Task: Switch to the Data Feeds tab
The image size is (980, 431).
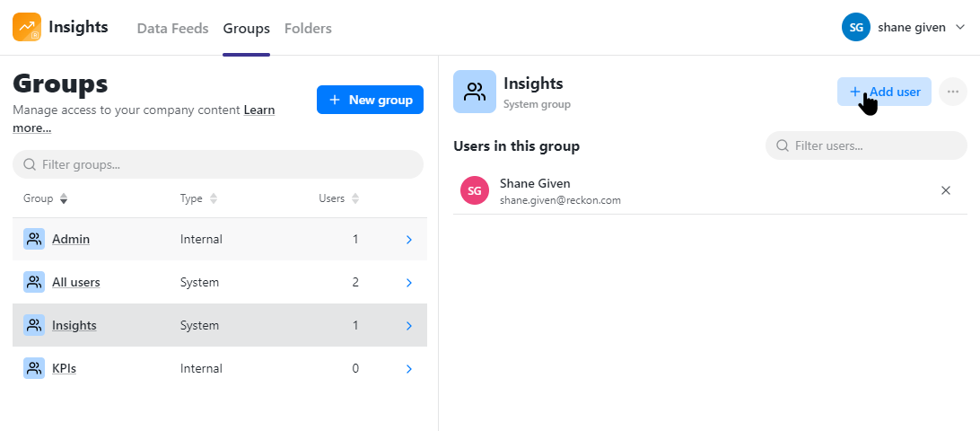Action: (172, 29)
